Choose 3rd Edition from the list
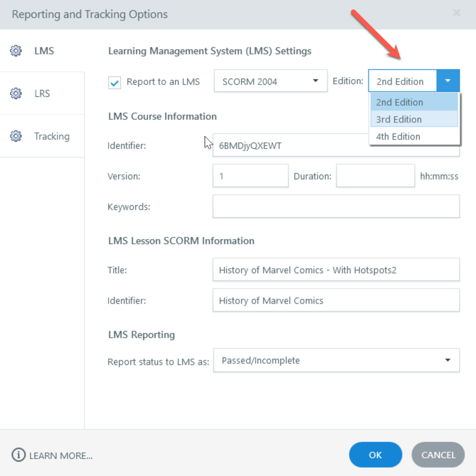This screenshot has height=476, width=476. coord(414,119)
